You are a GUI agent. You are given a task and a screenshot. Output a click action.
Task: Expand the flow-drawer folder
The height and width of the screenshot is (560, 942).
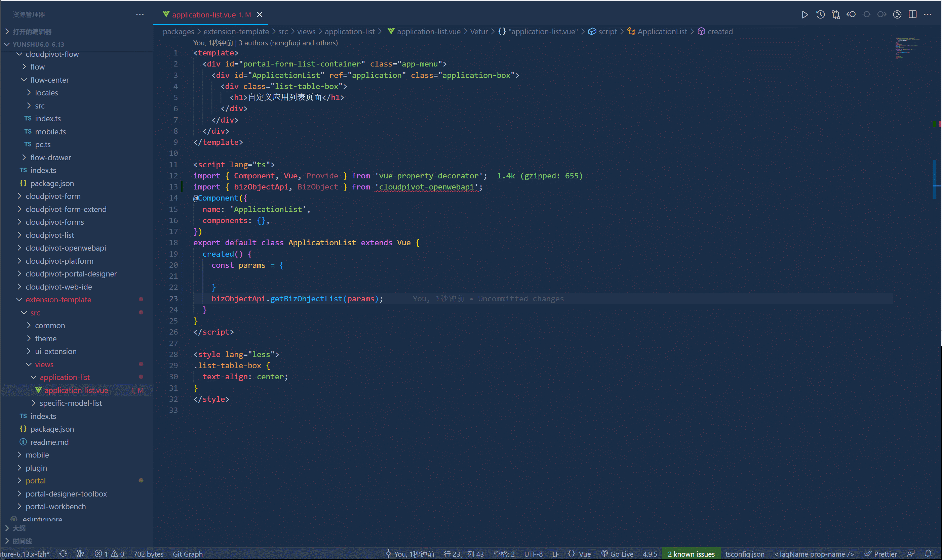[77, 157]
